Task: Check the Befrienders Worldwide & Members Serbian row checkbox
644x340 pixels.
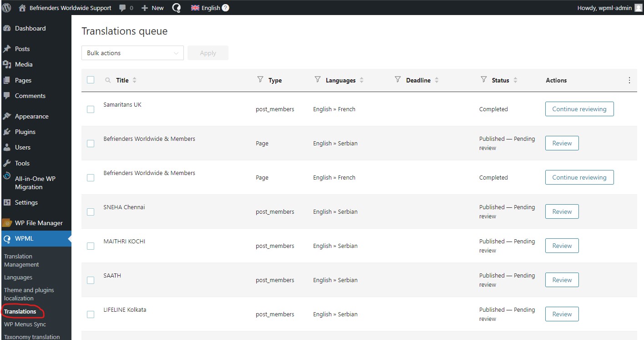Action: 91,144
